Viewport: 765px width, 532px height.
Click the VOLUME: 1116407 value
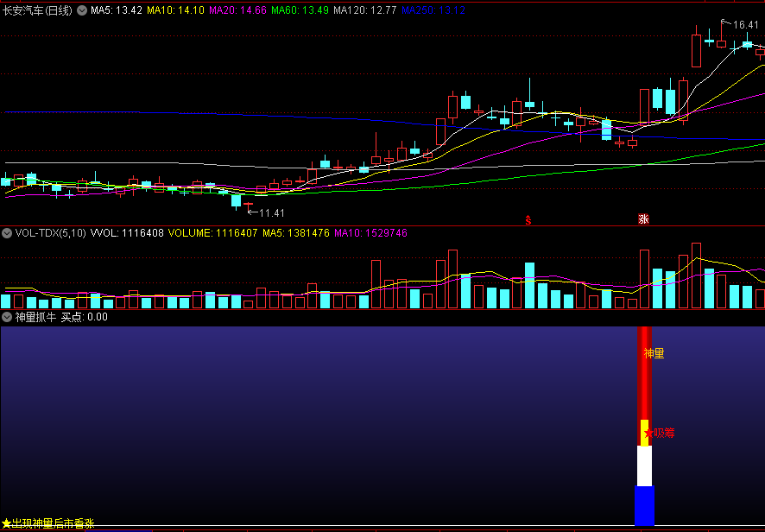point(212,233)
